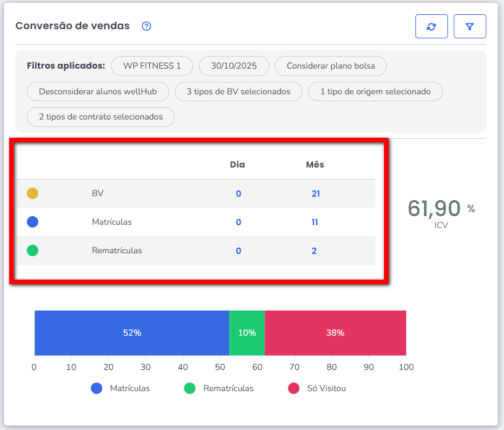Toggle Rematrículas legend item below chart
The height and width of the screenshot is (430, 504).
pos(219,388)
